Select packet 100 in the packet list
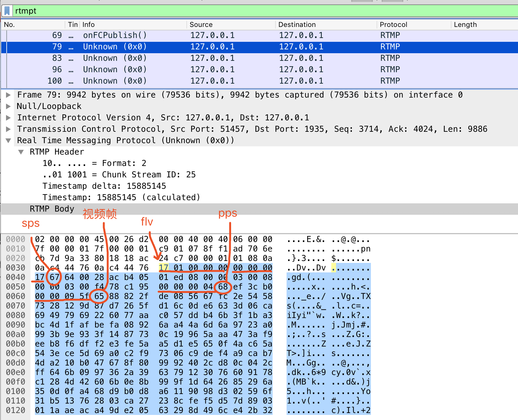Image resolution: width=518 pixels, height=420 pixels. click(x=259, y=81)
